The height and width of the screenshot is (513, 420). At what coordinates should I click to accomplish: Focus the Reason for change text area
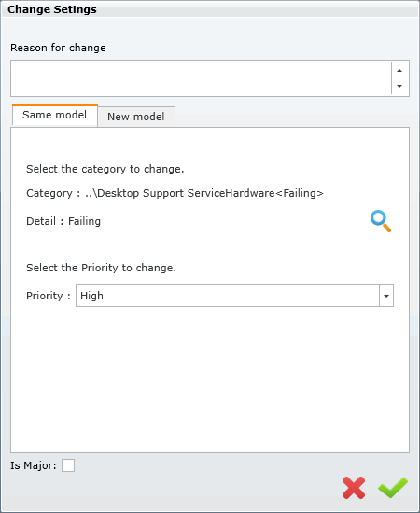point(201,78)
